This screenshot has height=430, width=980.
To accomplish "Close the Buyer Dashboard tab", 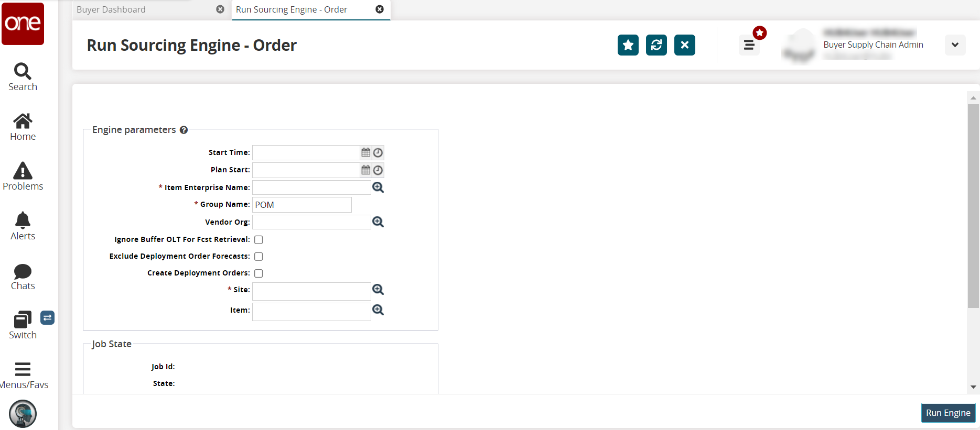I will (220, 9).
